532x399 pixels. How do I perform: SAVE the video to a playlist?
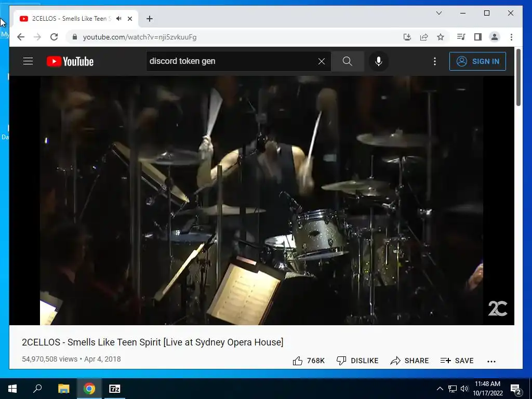pos(457,361)
